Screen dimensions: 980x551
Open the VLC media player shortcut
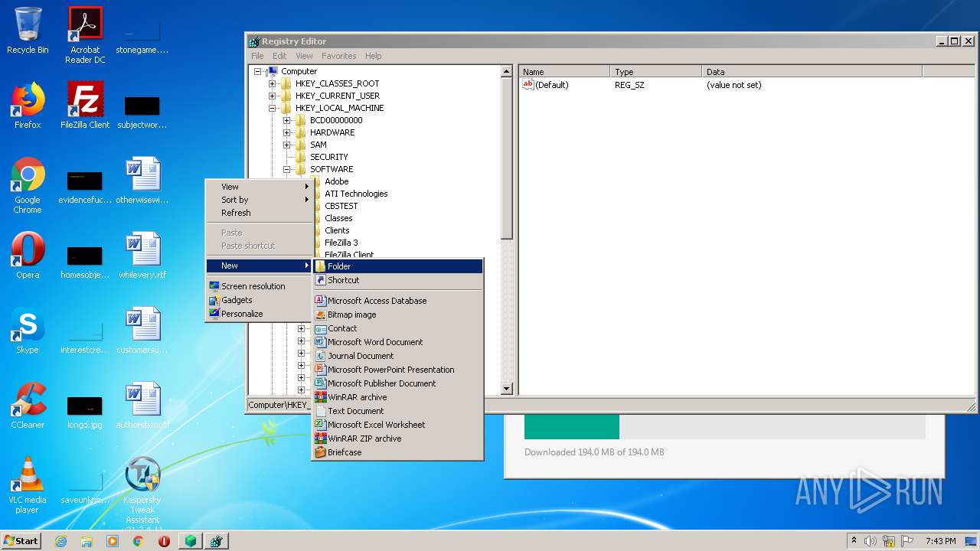tap(28, 485)
